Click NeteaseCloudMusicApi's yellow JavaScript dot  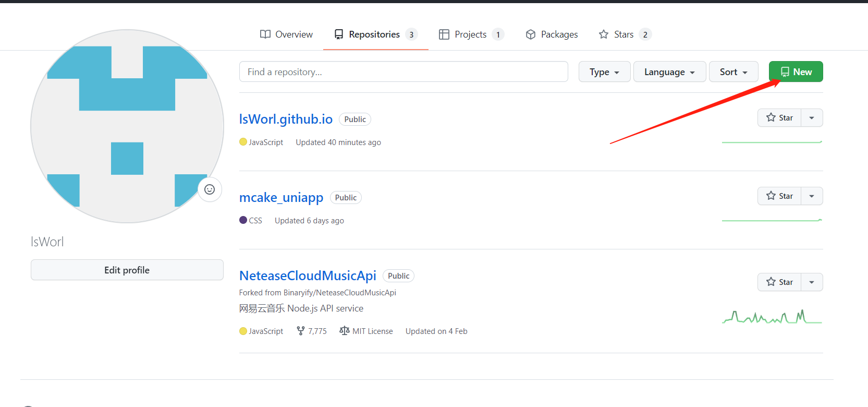(243, 331)
